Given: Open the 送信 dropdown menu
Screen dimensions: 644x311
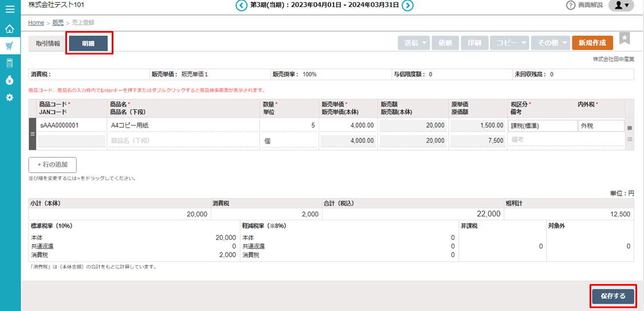Looking at the screenshot, I should 414,43.
